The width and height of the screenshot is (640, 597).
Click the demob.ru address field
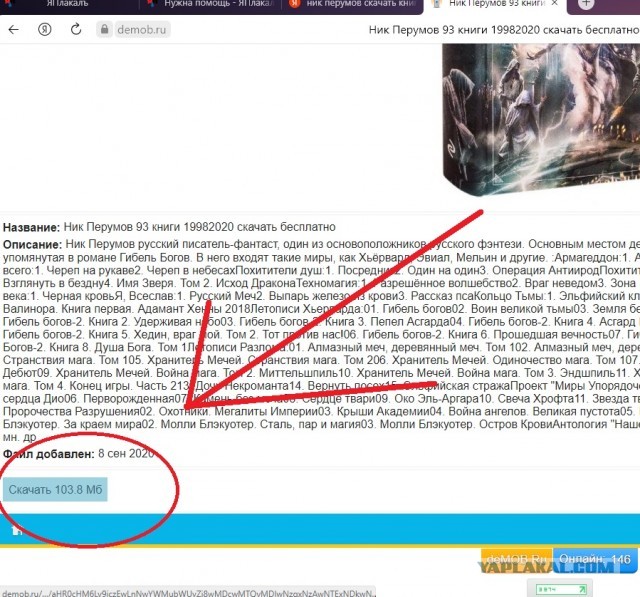(142, 30)
